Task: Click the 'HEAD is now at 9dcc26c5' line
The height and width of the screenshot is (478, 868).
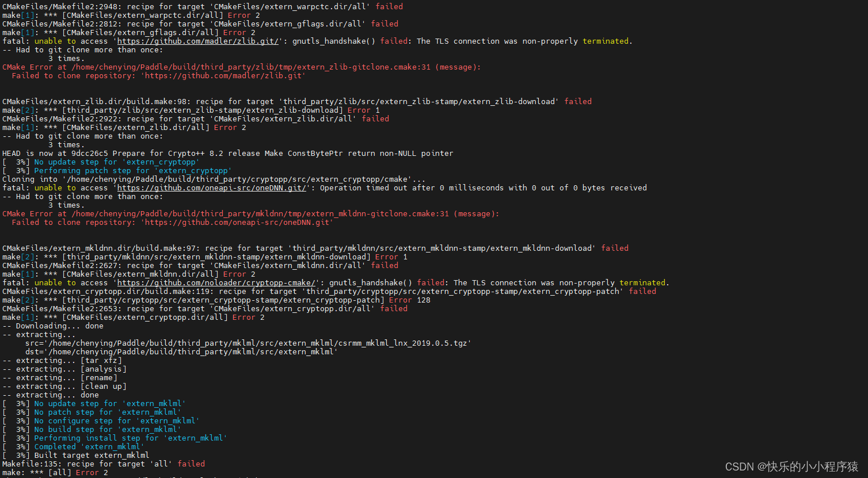Action: (228, 154)
